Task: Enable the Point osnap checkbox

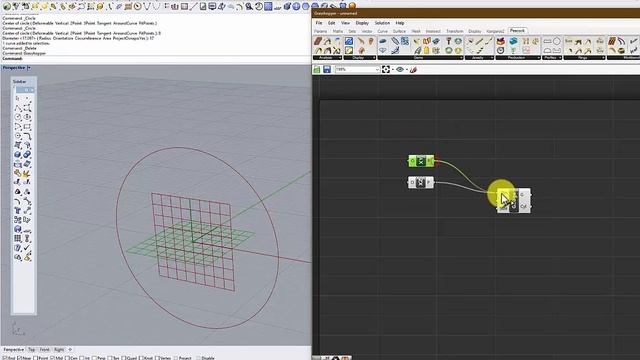Action: tap(35, 358)
